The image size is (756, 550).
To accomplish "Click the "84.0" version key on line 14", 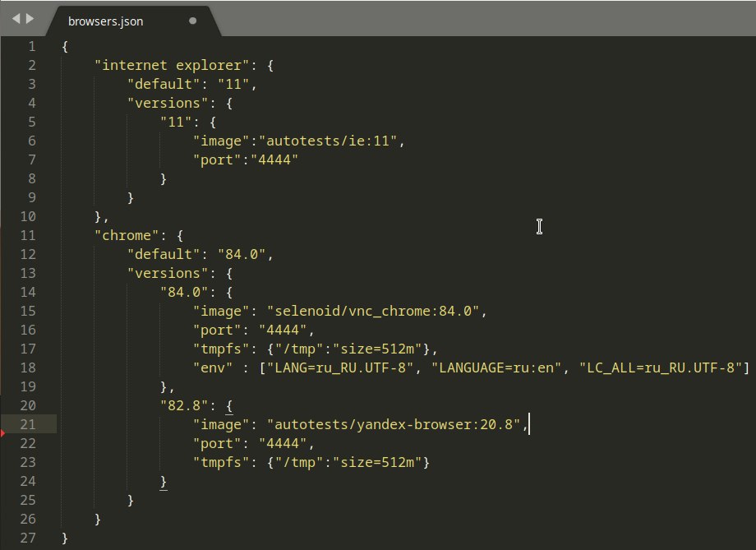I will (x=184, y=292).
